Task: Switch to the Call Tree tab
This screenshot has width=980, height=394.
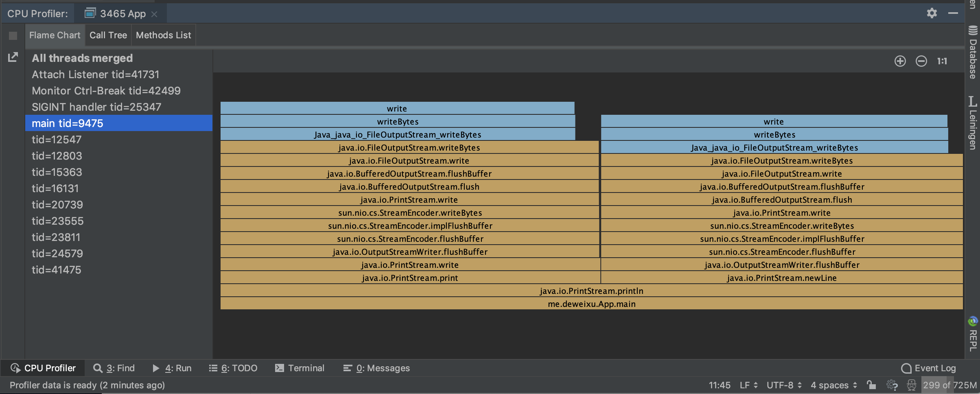Action: pyautogui.click(x=108, y=35)
